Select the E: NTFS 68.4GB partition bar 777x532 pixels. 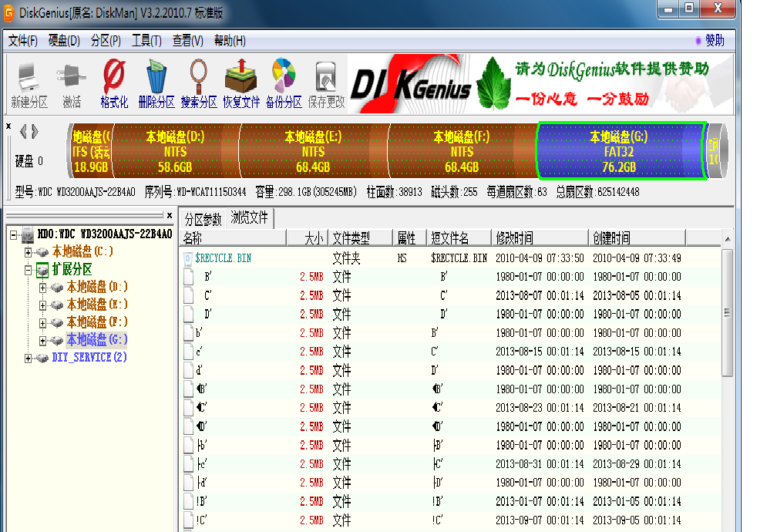314,151
